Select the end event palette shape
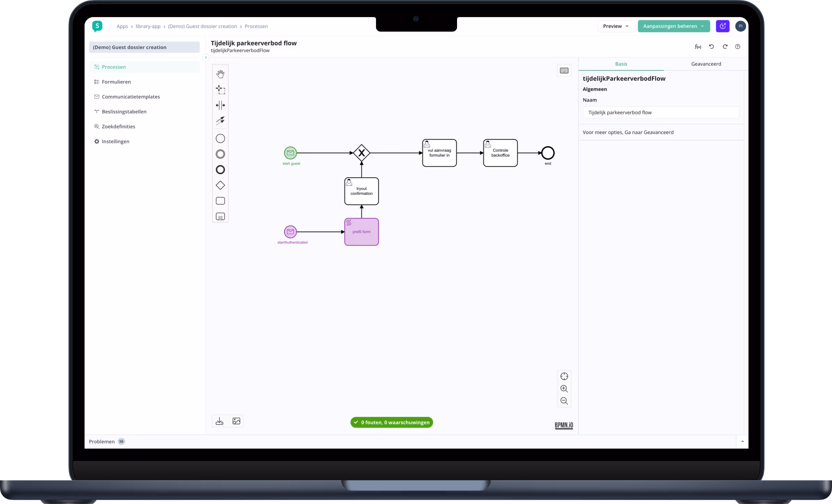This screenshot has height=504, width=832. [220, 170]
